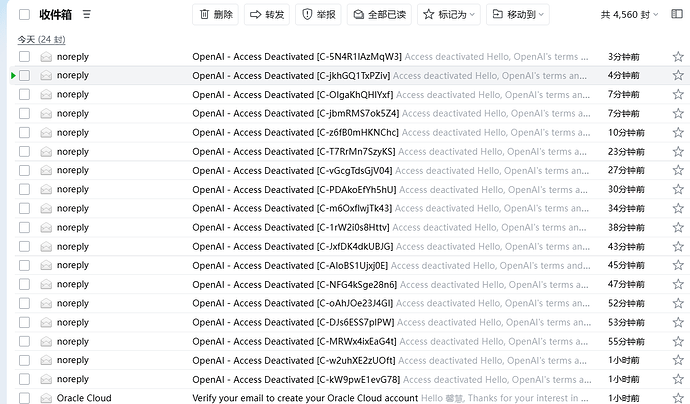
Task: Star the email C-1rW2i0s8Httv
Action: [678, 228]
